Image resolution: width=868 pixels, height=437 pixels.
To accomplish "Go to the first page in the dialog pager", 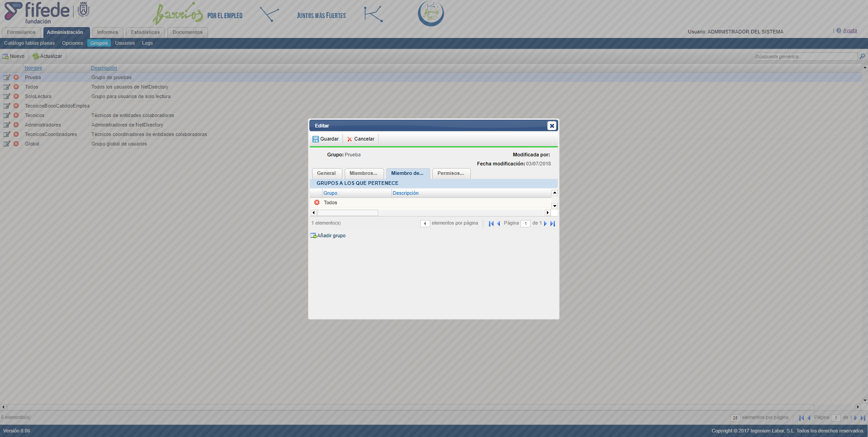I will (491, 223).
